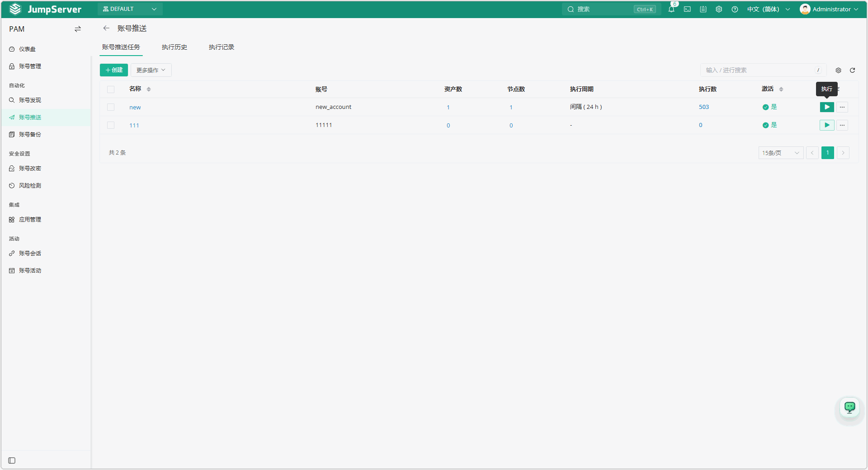Viewport: 868px width, 470px height.
Task: Select the 账号推送任务 tab
Action: [121, 47]
